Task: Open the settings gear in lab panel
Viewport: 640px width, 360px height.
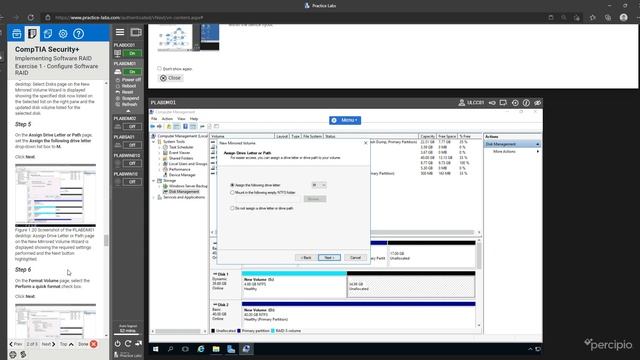Action: coord(63,33)
